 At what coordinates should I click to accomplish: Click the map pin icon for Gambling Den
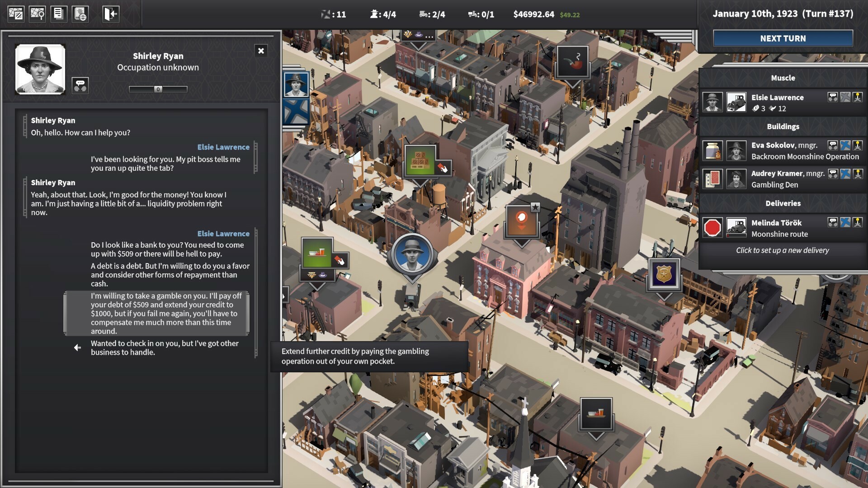click(x=858, y=174)
